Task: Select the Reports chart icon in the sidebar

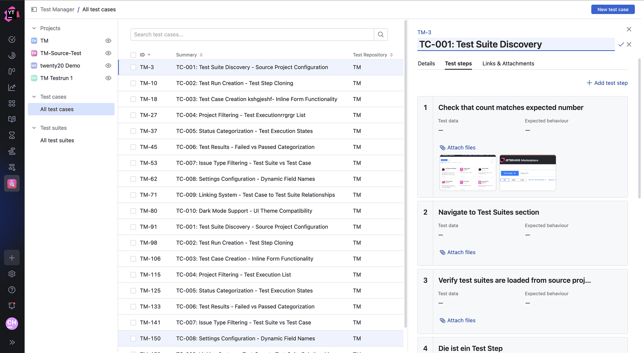Action: tap(12, 87)
